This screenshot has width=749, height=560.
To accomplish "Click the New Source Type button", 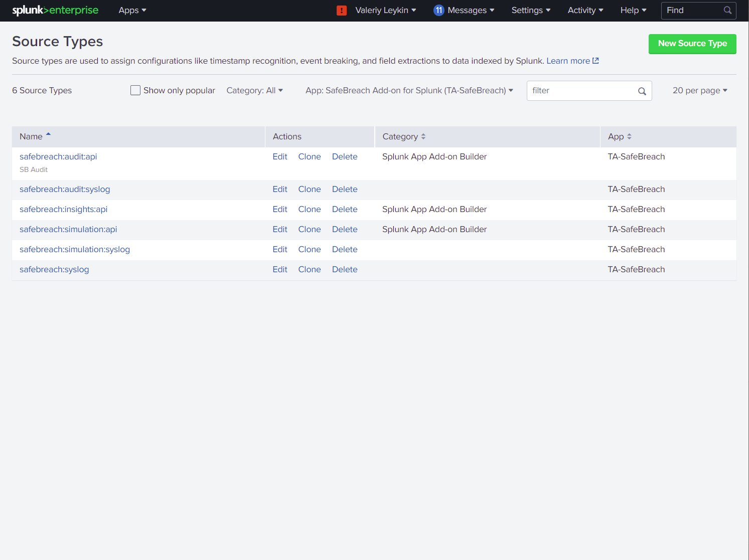I will 692,44.
